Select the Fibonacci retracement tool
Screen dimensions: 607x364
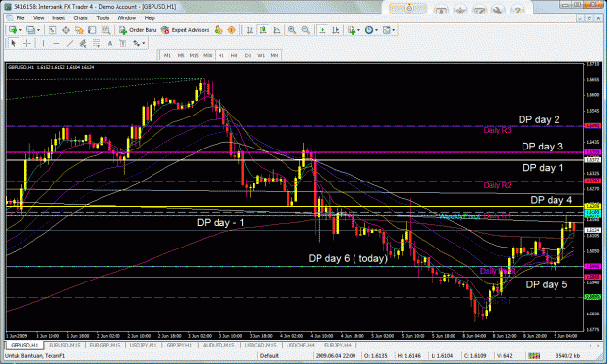[96, 43]
